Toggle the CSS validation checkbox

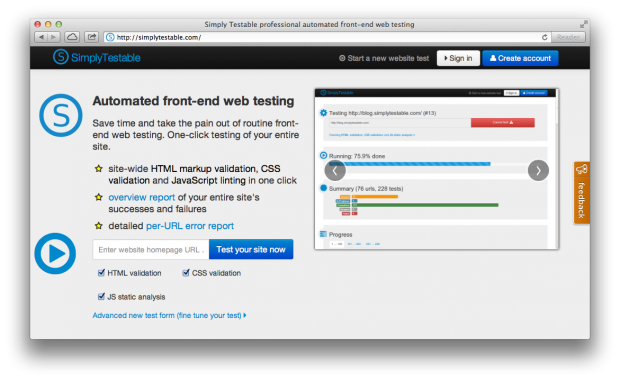[x=185, y=273]
